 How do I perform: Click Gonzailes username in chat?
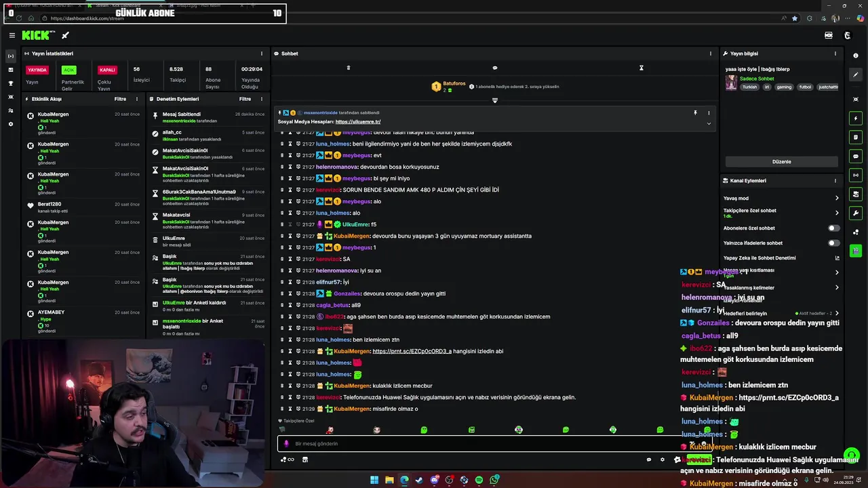(x=347, y=293)
